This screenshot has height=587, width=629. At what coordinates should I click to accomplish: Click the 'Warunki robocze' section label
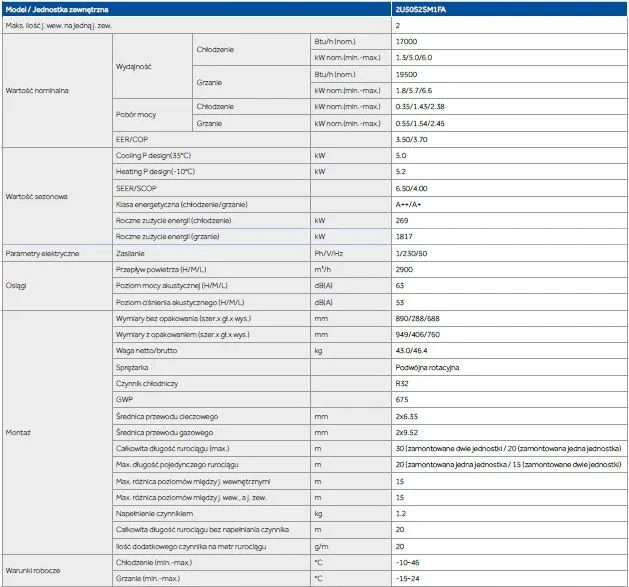tap(33, 571)
